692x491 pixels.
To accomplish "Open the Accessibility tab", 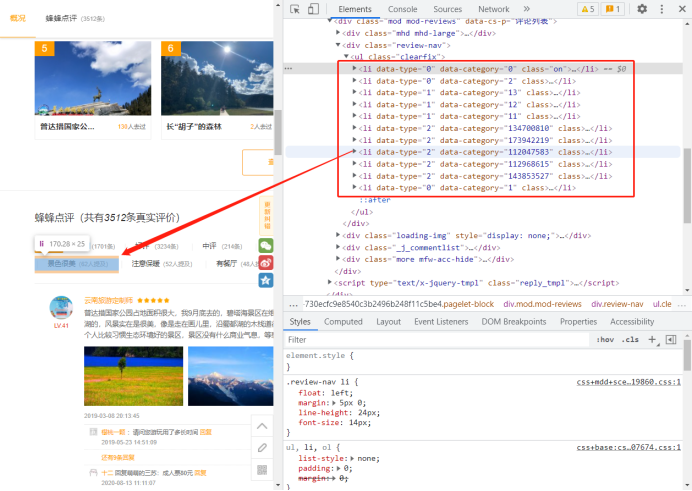I will [632, 322].
